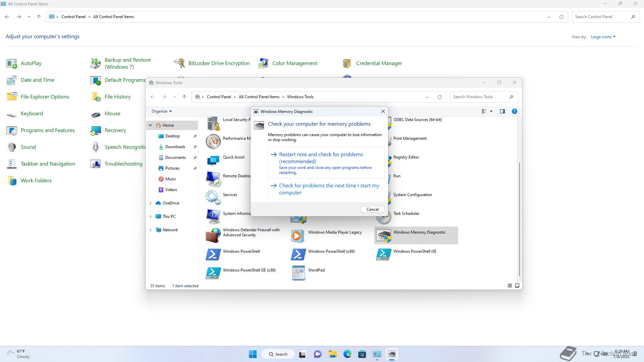
Task: Select Desktop in the navigation pane
Action: pos(172,136)
